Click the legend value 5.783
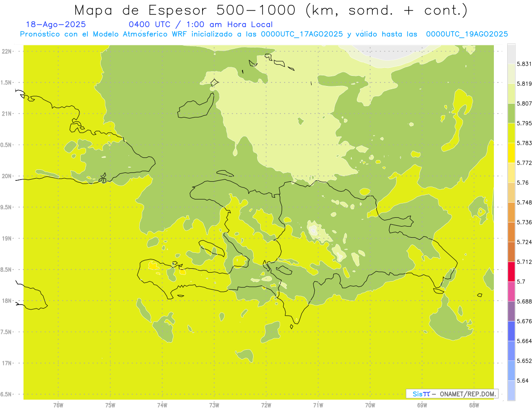The image size is (532, 411). pyautogui.click(x=524, y=143)
